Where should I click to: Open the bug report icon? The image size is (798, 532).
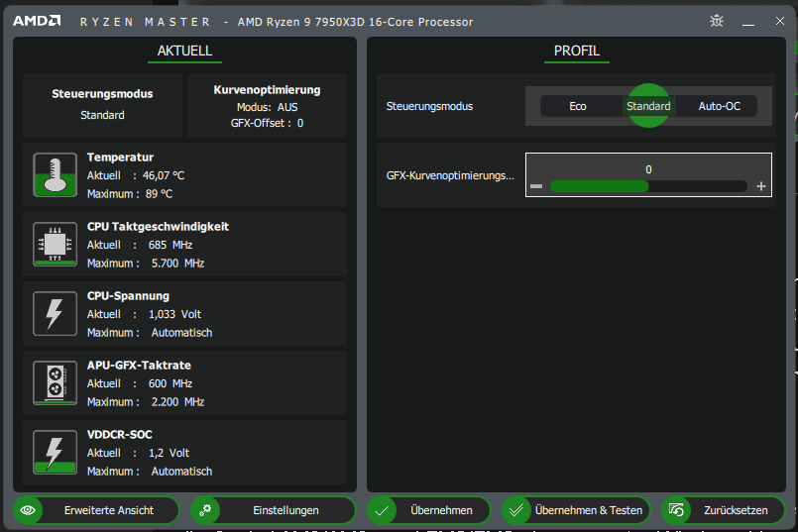pos(717,21)
